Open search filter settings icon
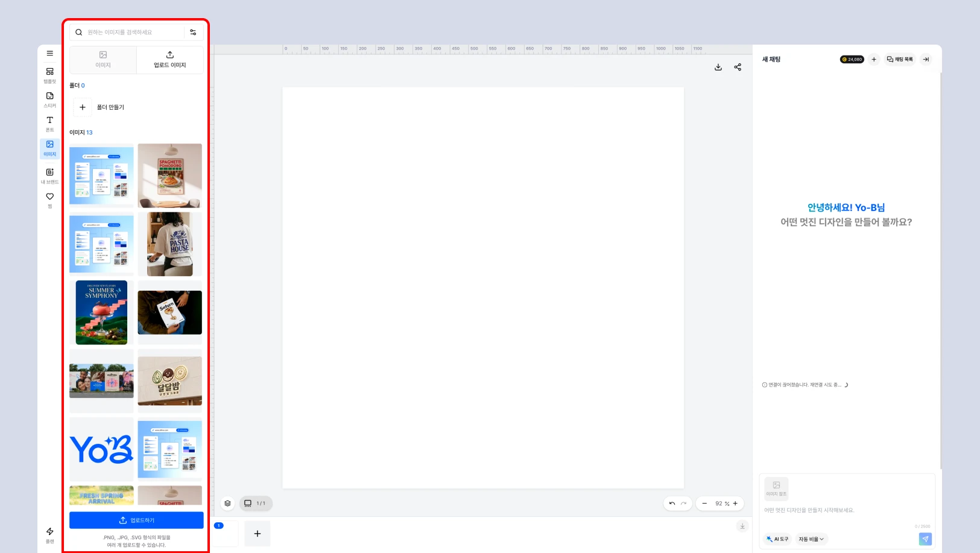 coord(193,32)
